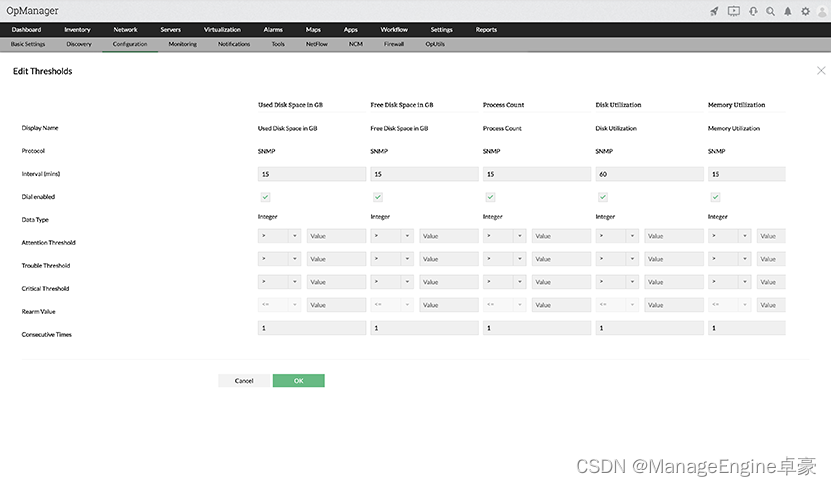831x486 pixels.
Task: Click Rearm Value field for Free Disk Space
Action: [x=449, y=305]
